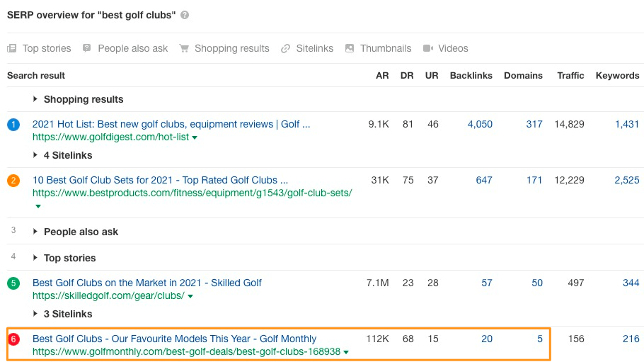Select the Sitelinks feature filter

[307, 49]
